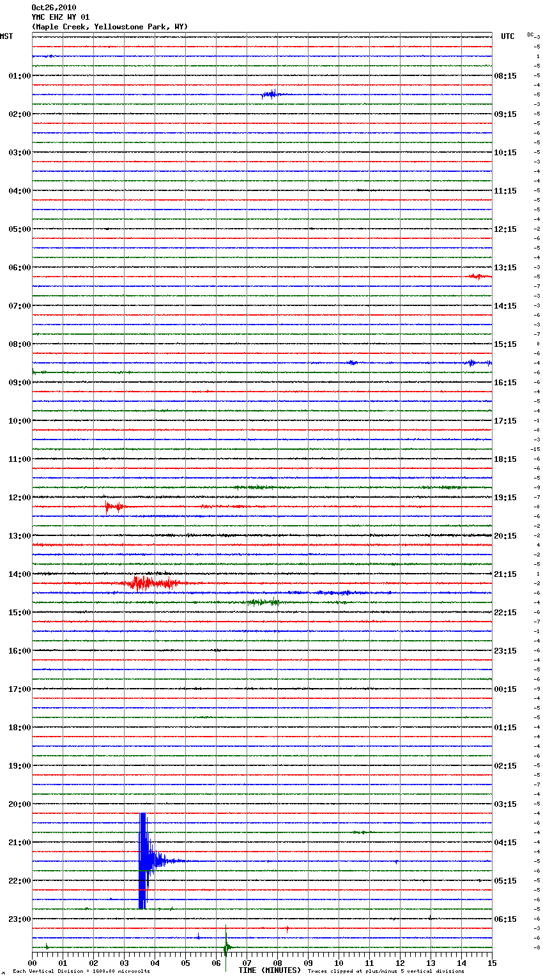Click the 15:15 UTC time label
Screen dimensions: 543x980
coord(505,344)
